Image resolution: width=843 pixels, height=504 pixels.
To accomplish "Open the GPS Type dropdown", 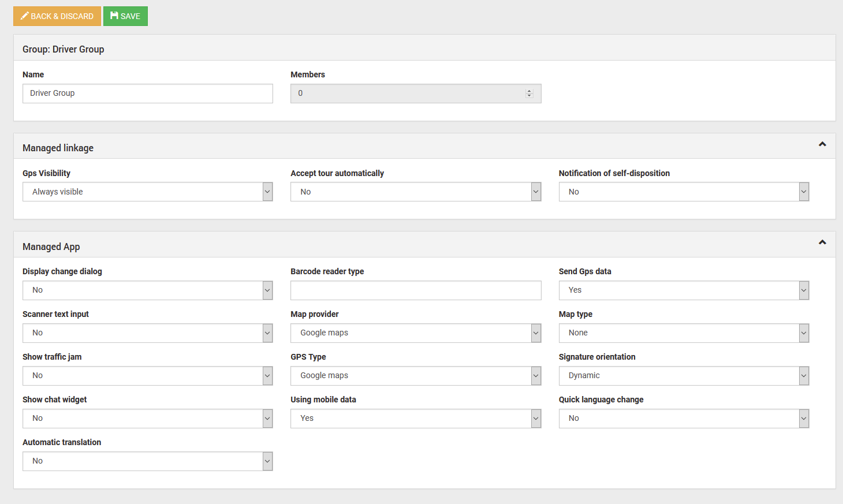I will (415, 376).
